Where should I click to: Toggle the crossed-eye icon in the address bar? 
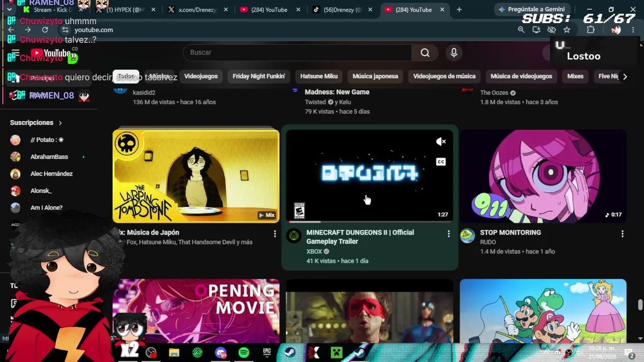tap(551, 30)
